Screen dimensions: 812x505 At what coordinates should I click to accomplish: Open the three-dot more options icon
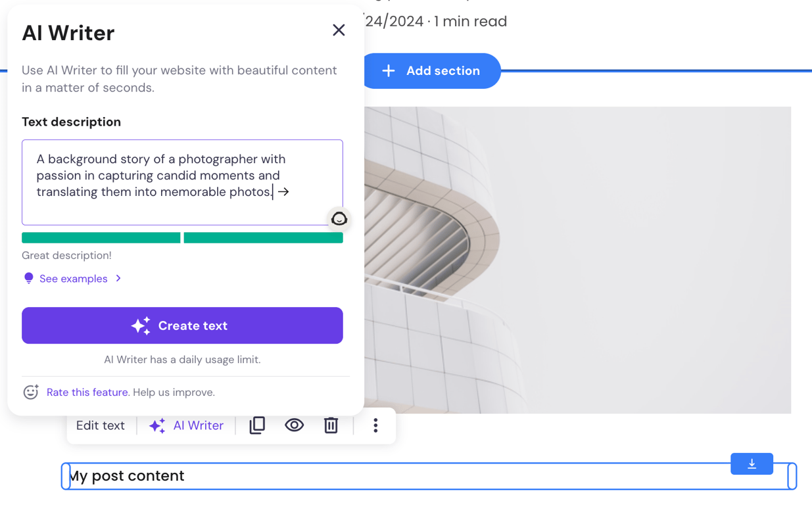(x=375, y=425)
